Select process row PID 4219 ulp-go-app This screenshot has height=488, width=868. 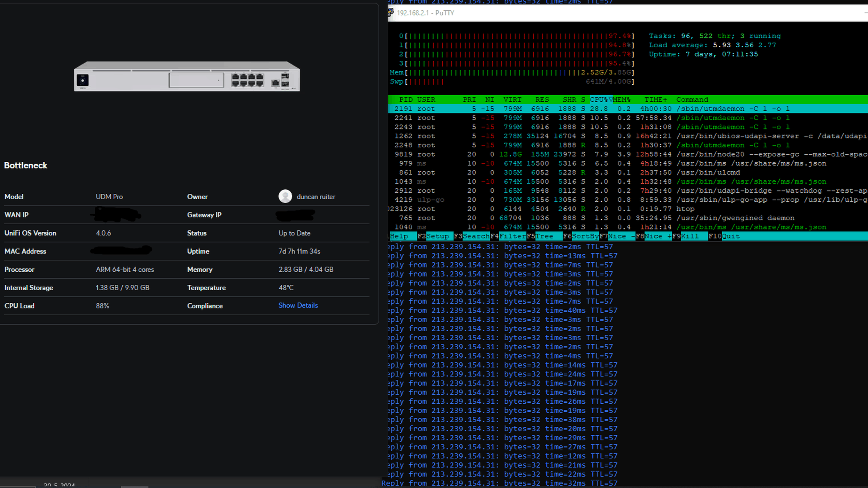coord(628,200)
